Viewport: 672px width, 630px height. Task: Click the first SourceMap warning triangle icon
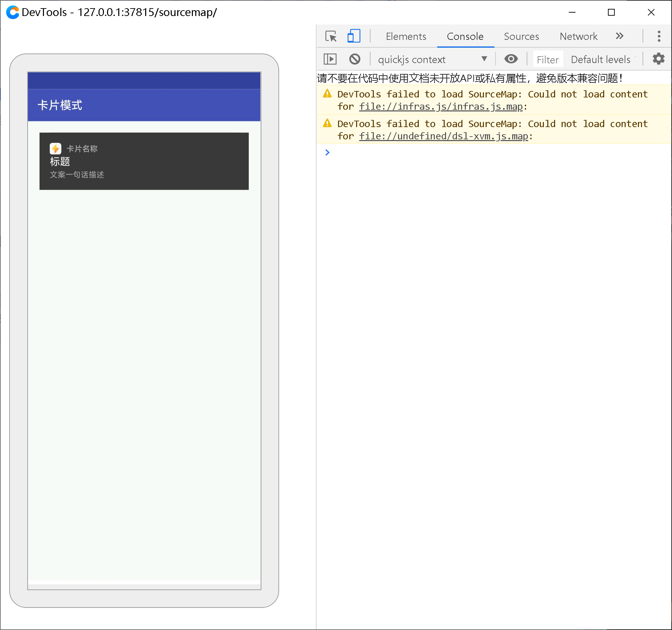[327, 94]
